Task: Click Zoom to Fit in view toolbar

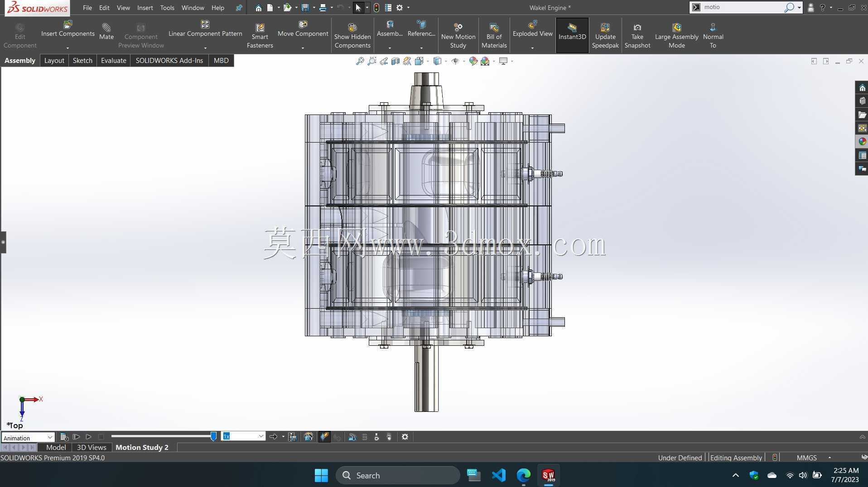Action: pyautogui.click(x=360, y=61)
